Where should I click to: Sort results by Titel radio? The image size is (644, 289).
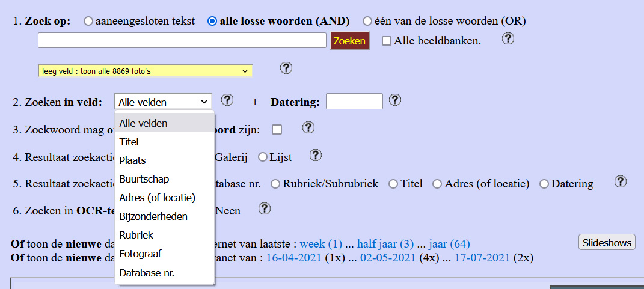393,184
